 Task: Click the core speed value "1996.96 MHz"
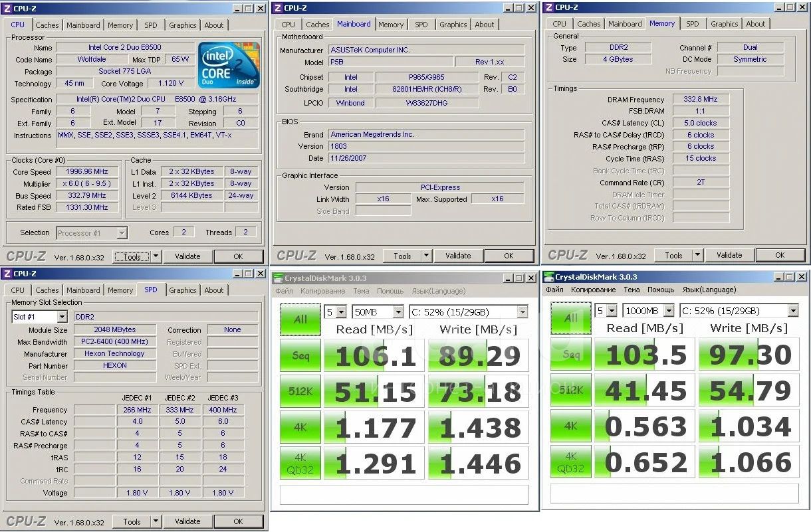[x=88, y=172]
